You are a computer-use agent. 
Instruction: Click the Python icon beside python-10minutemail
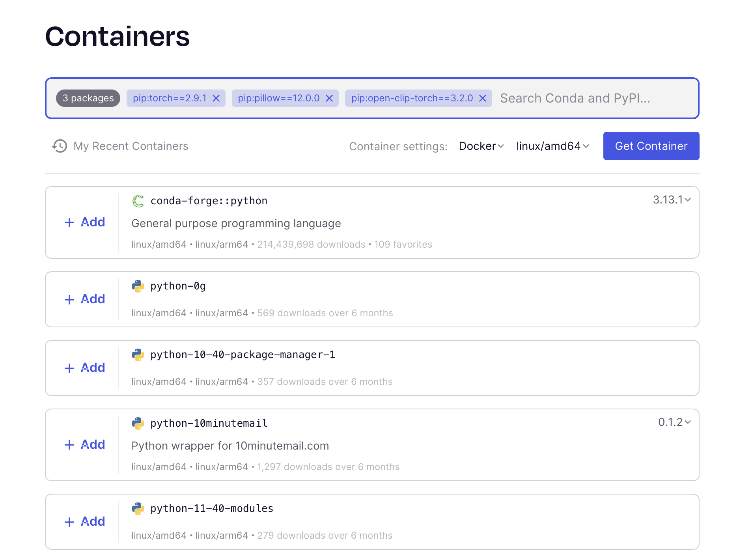138,423
